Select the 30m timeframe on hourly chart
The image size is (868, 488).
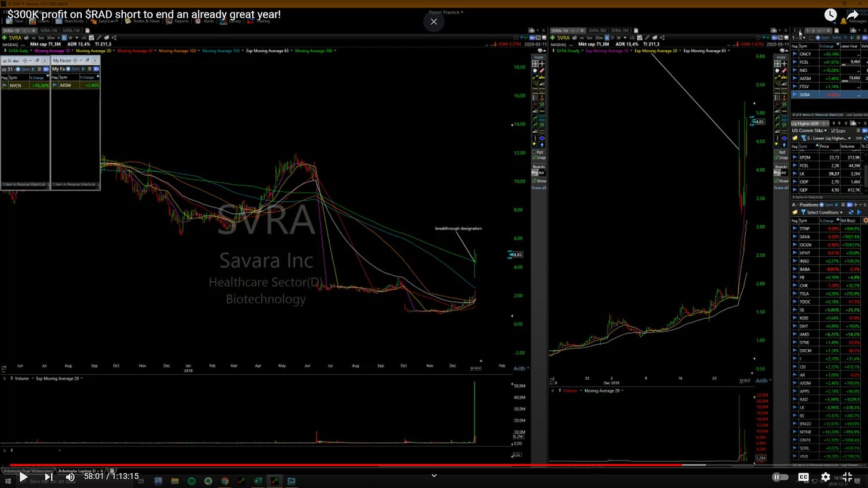(x=598, y=38)
